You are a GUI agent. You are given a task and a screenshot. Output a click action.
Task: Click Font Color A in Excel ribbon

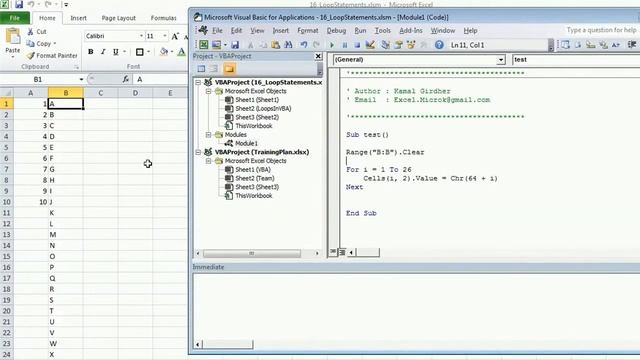pos(182,52)
